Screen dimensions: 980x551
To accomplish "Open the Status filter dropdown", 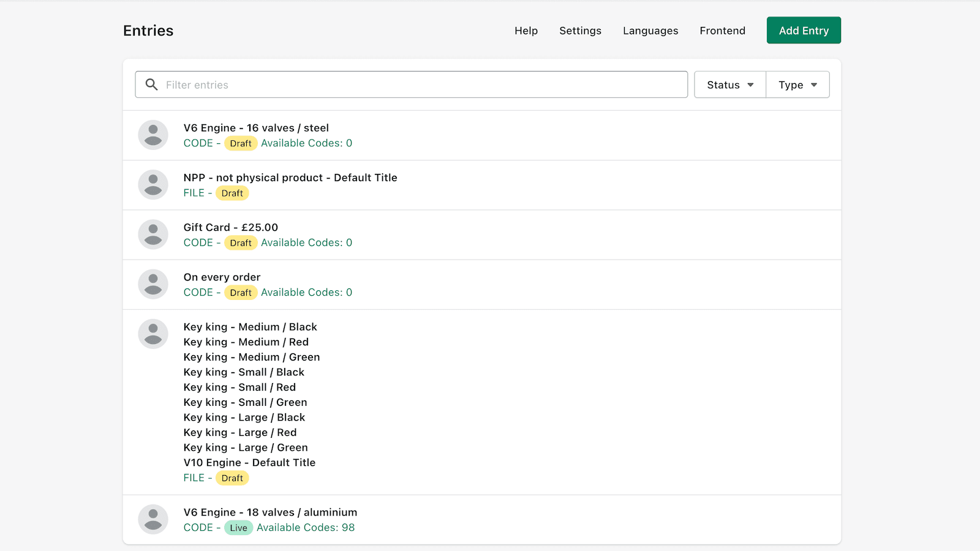I will [729, 84].
